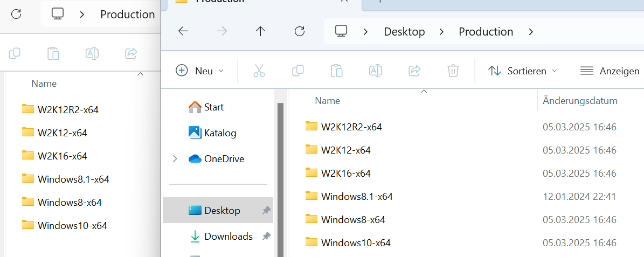Image resolution: width=644 pixels, height=257 pixels.
Task: Select Windows10-x64 folder in front window
Action: 348,242
